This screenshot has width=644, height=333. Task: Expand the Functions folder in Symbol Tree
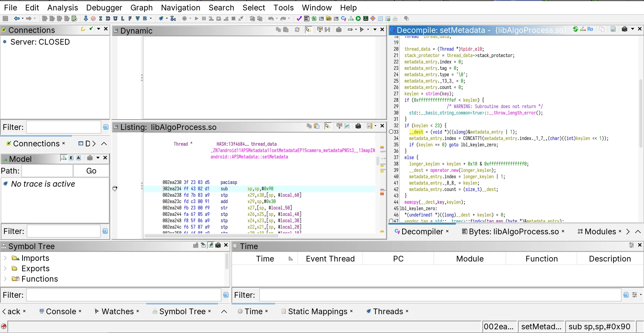coord(5,279)
